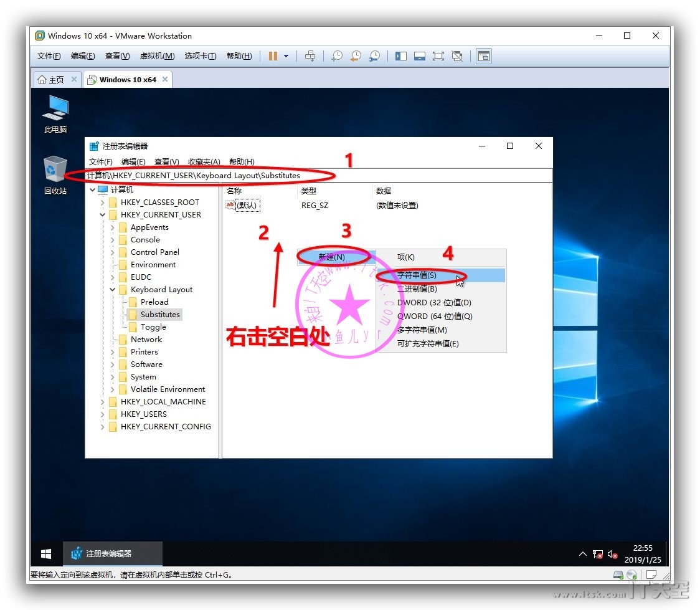Click the muted volume tray icon
700x610 pixels.
point(612,555)
